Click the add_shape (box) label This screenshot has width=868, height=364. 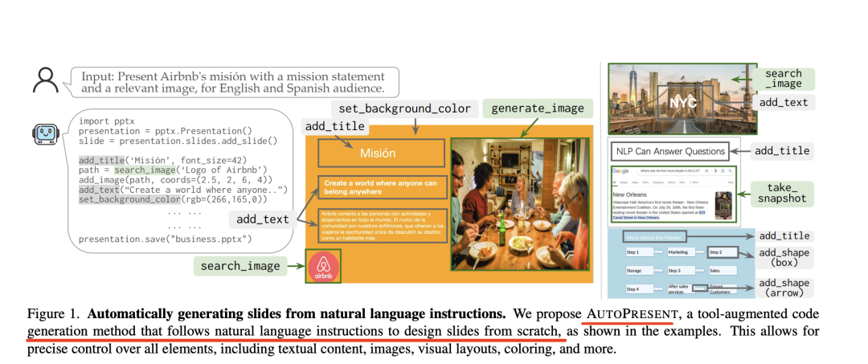[x=784, y=257]
